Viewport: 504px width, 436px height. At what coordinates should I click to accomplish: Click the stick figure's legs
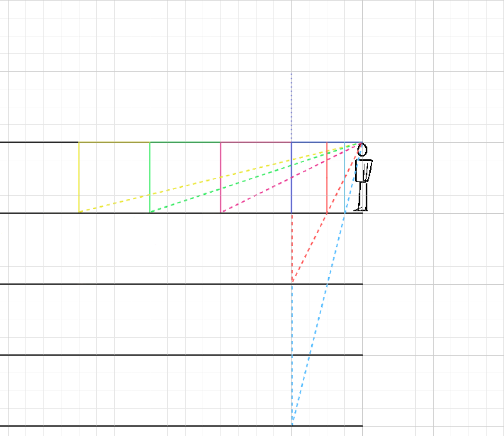click(x=362, y=196)
